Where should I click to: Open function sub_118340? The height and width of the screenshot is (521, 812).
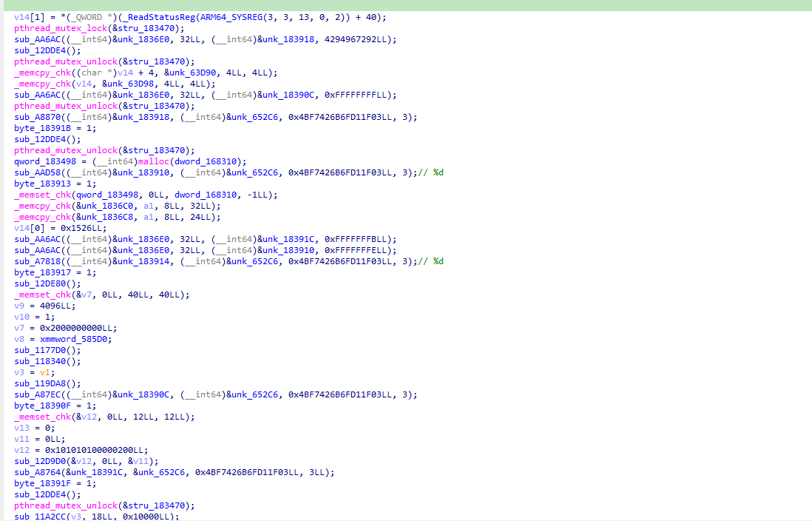coord(40,361)
